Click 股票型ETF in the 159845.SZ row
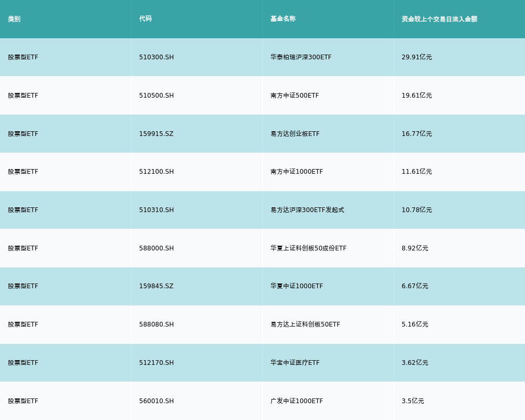The width and height of the screenshot is (525, 420). pos(23,286)
